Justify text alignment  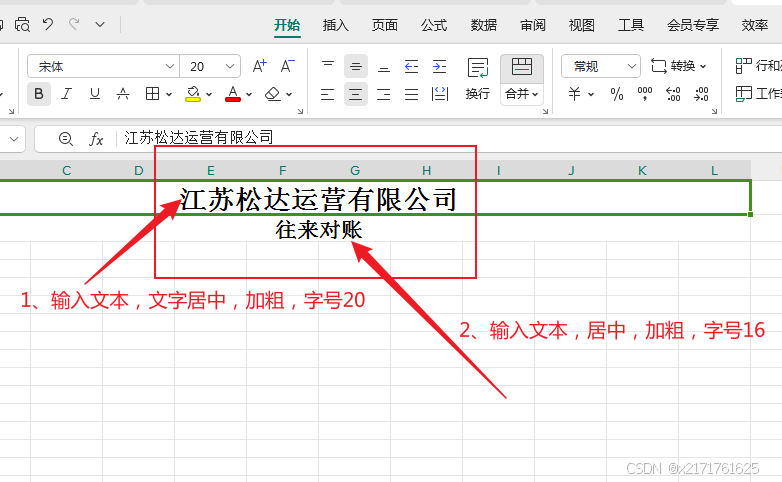click(411, 94)
